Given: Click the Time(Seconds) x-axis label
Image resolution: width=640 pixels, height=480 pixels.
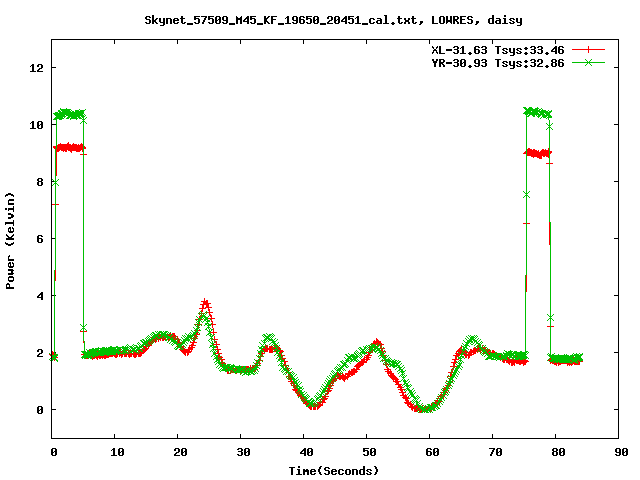Looking at the screenshot, I should pos(333,471).
